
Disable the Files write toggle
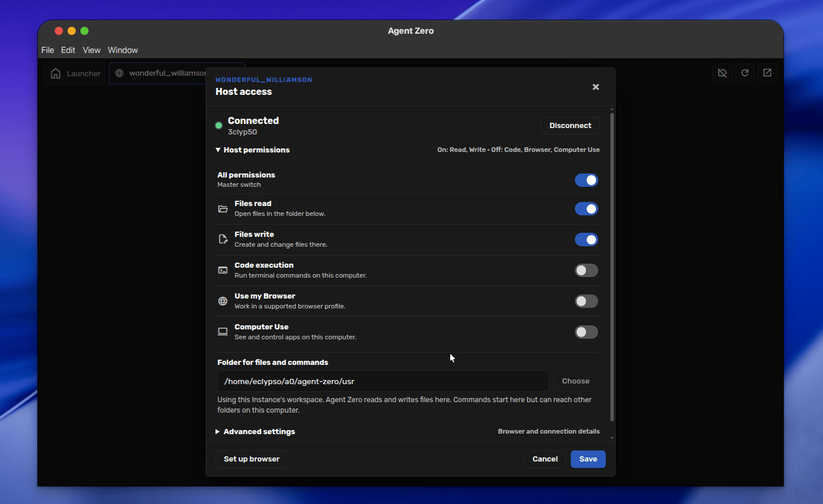587,240
